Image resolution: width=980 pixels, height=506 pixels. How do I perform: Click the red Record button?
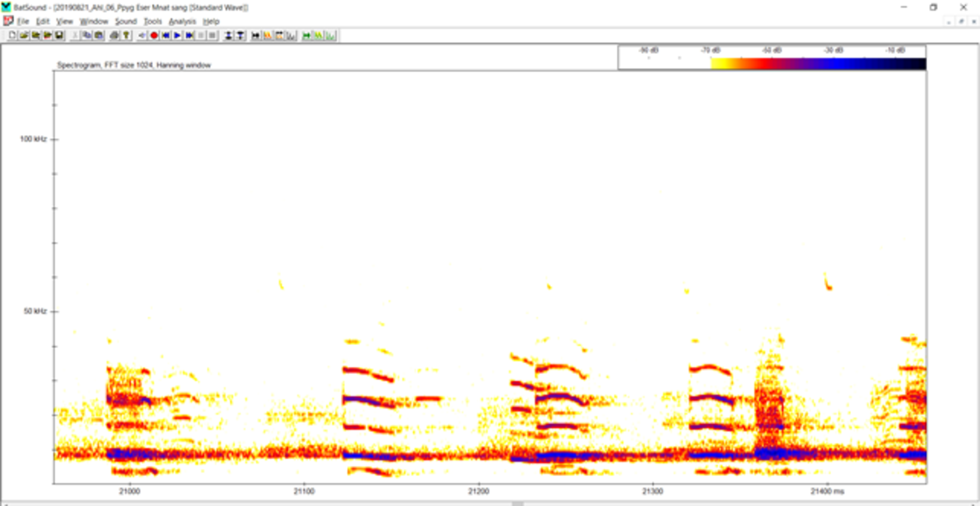point(154,36)
